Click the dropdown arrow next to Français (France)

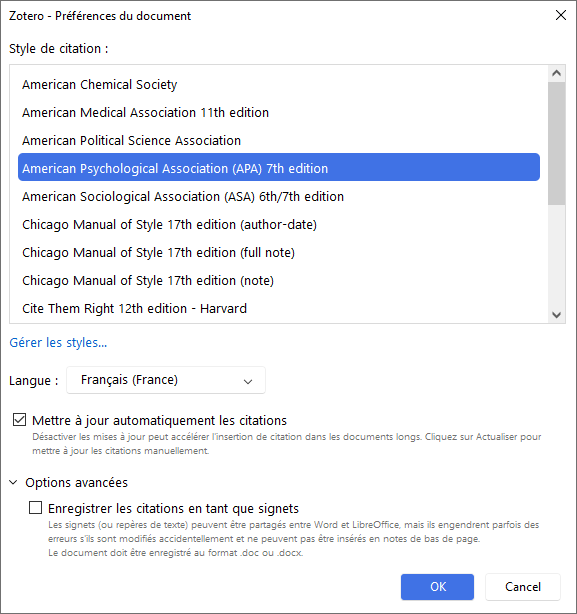click(x=248, y=381)
